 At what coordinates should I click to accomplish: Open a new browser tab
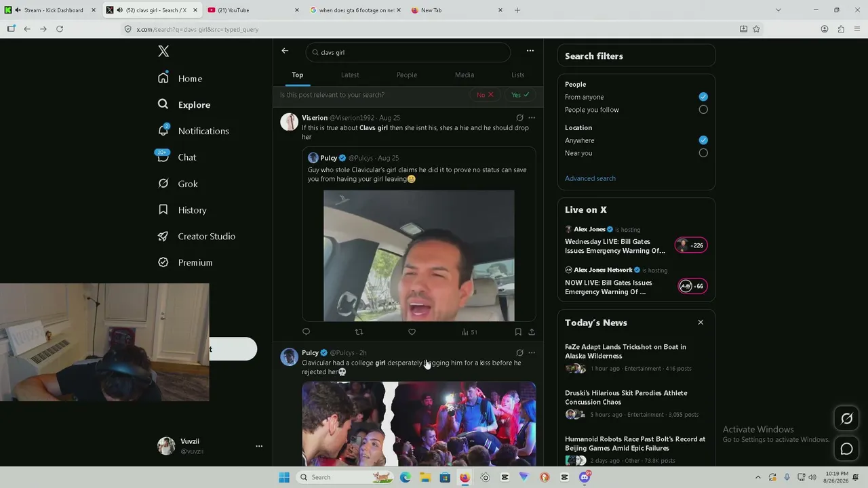pos(517,10)
